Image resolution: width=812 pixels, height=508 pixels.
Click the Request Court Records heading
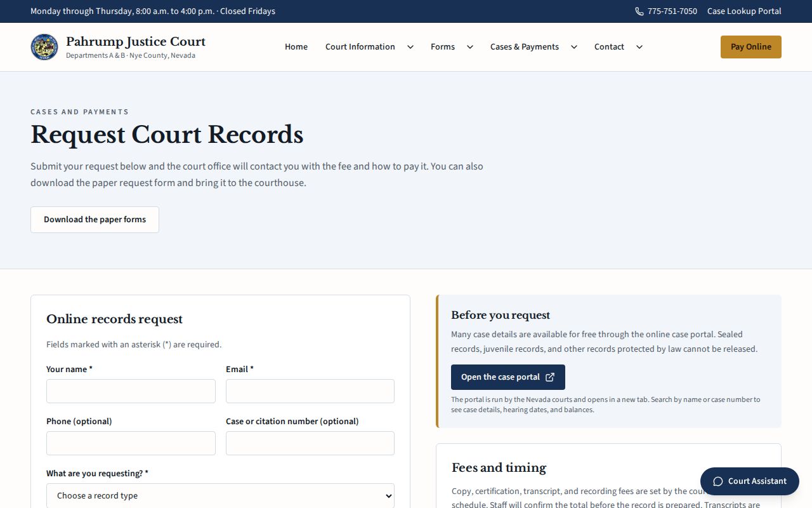(x=167, y=135)
